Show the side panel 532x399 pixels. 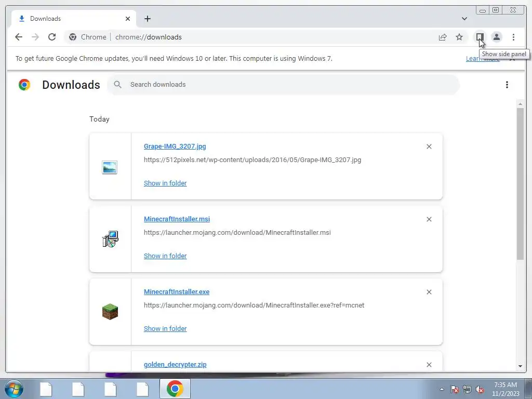click(480, 37)
